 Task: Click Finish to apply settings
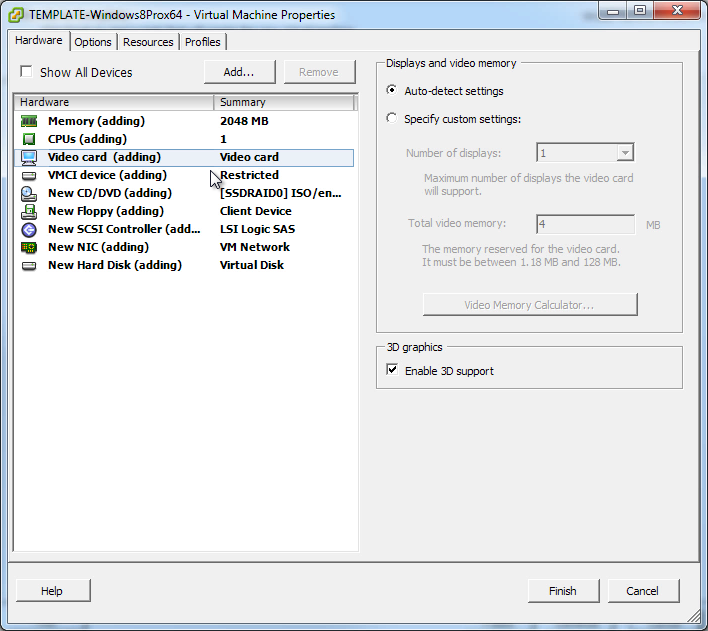563,591
